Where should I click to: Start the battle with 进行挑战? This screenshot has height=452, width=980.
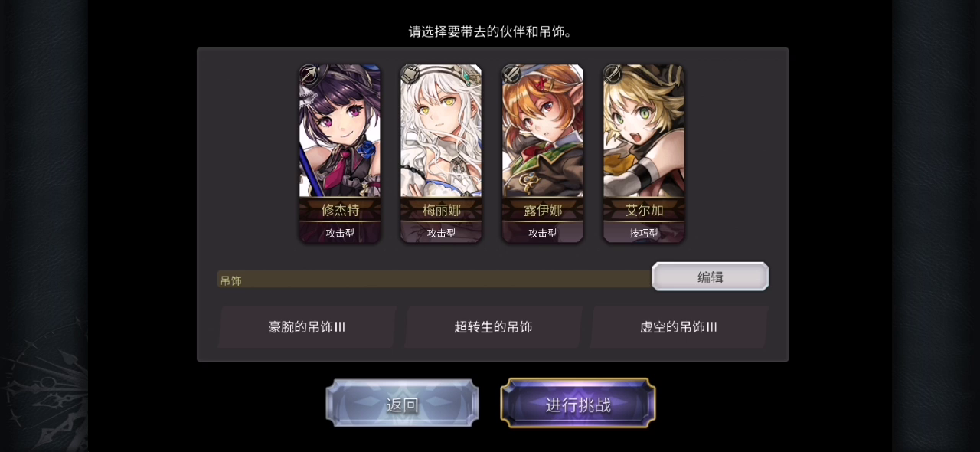(578, 403)
